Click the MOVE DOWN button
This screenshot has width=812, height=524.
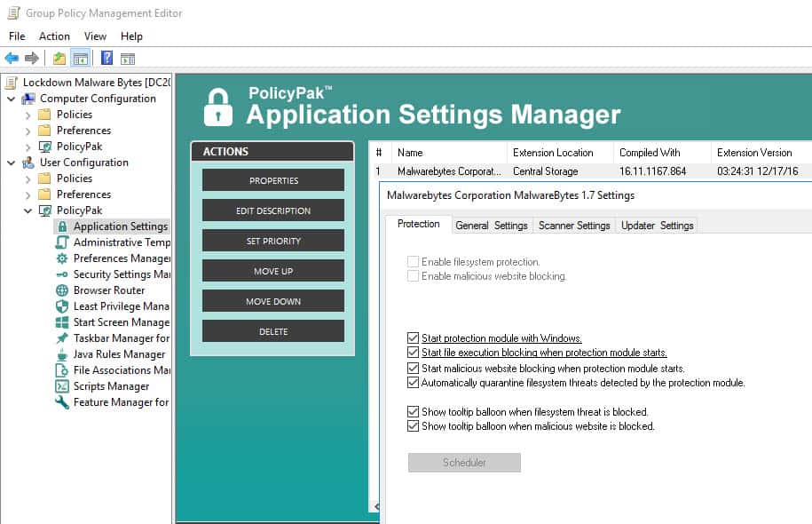pos(273,301)
